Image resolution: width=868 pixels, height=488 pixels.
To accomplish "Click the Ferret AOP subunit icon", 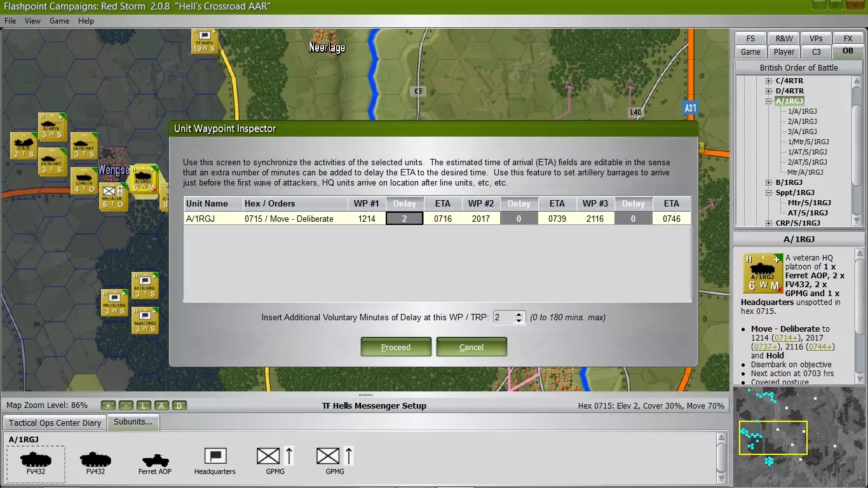I will 155,460.
